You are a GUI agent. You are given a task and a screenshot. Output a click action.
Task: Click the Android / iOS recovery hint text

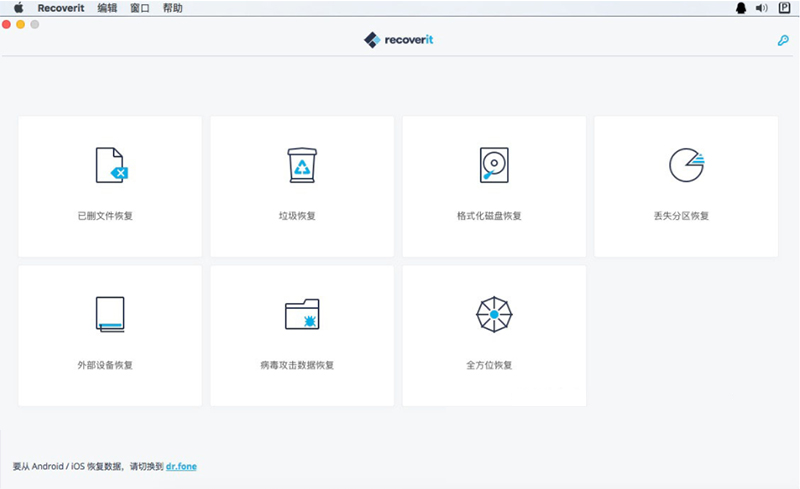(88, 466)
